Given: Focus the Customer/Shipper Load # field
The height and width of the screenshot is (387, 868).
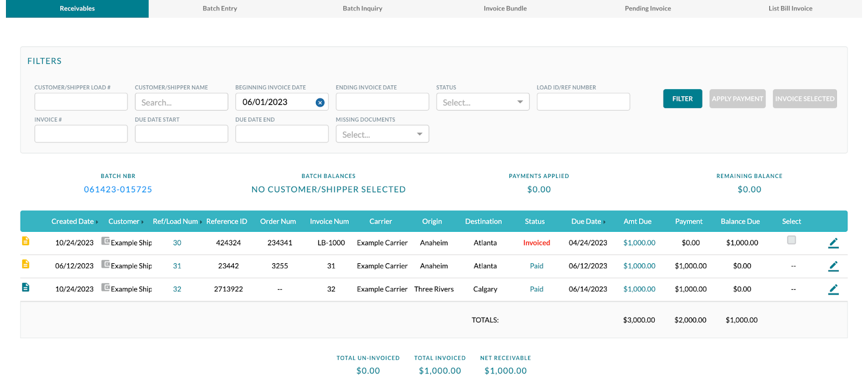Looking at the screenshot, I should pos(81,102).
